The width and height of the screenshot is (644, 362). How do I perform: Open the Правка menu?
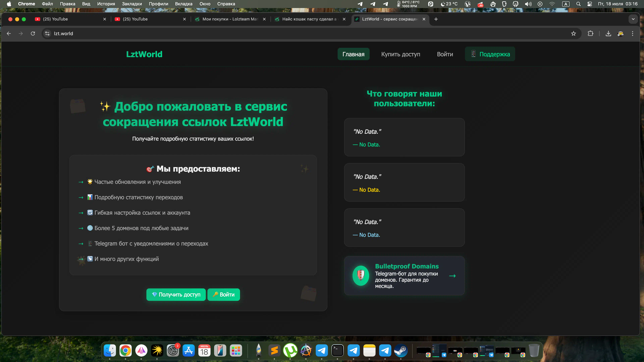(67, 4)
